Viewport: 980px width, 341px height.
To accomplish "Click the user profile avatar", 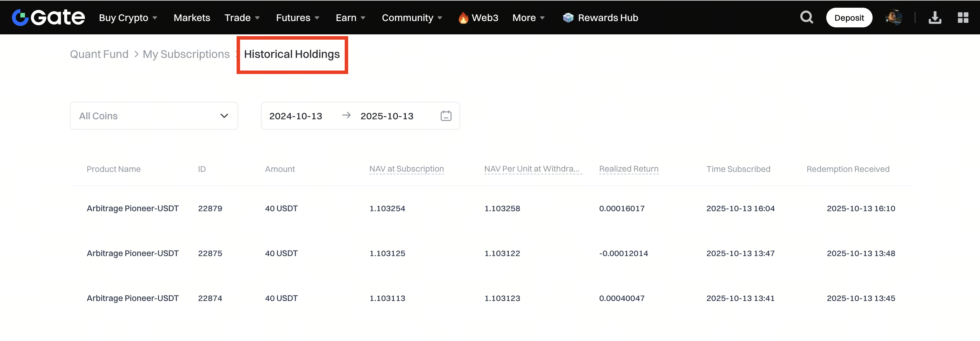I will 893,18.
